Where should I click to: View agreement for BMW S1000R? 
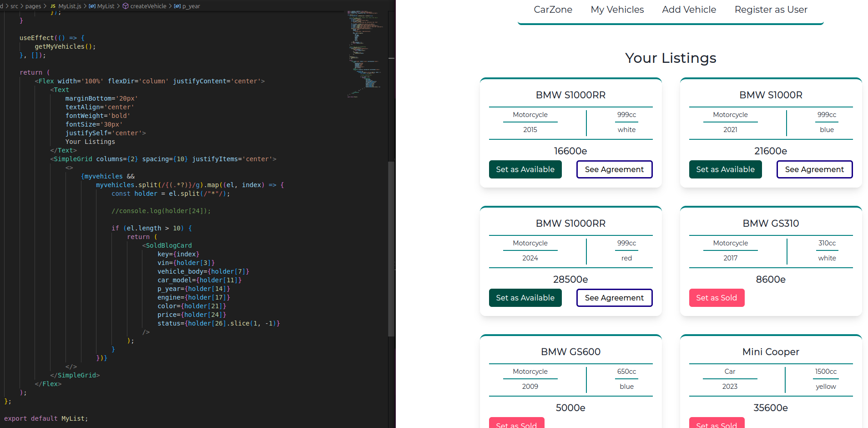pyautogui.click(x=814, y=169)
